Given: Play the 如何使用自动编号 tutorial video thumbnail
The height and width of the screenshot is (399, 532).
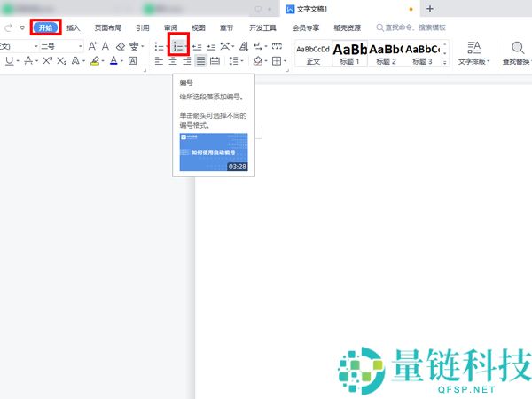Looking at the screenshot, I should (214, 152).
